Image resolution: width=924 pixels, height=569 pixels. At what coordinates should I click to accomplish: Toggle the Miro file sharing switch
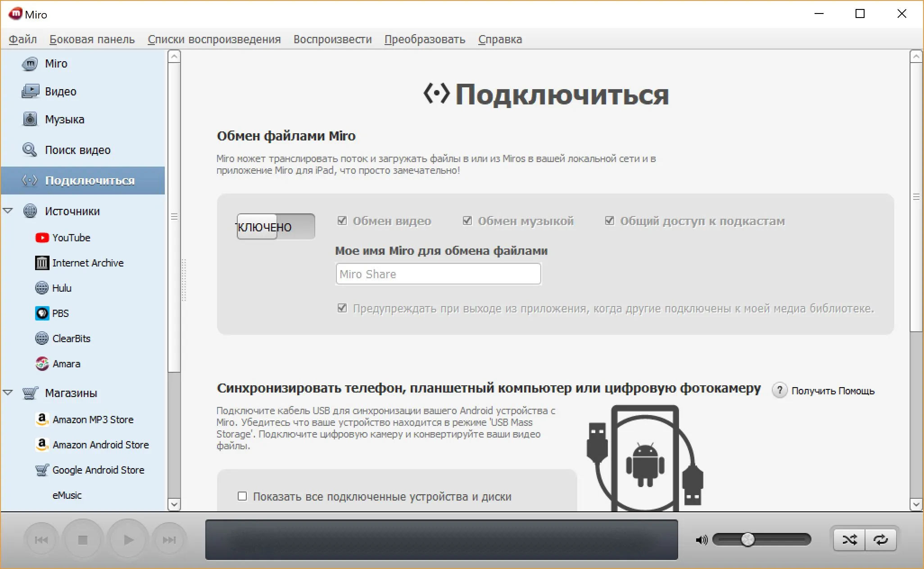pyautogui.click(x=276, y=226)
